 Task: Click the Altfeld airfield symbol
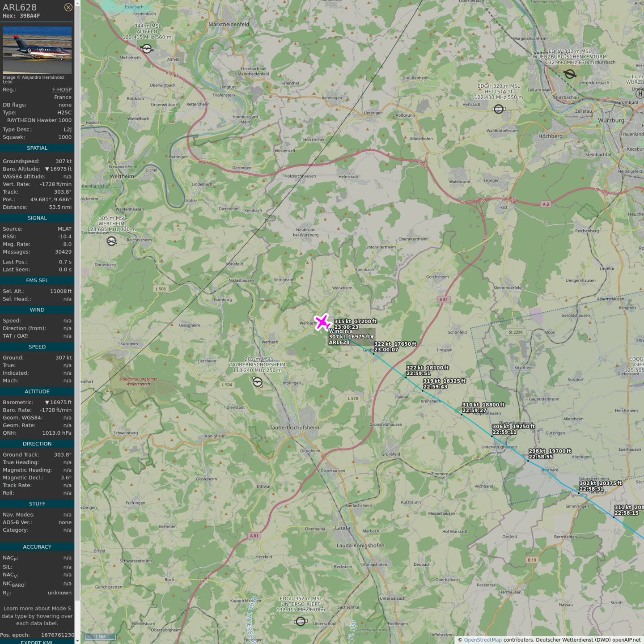point(147,48)
